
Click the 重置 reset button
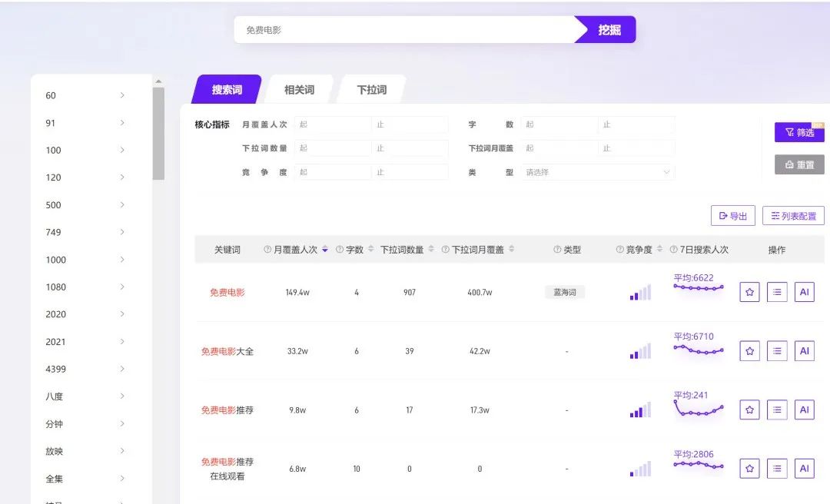[x=798, y=164]
